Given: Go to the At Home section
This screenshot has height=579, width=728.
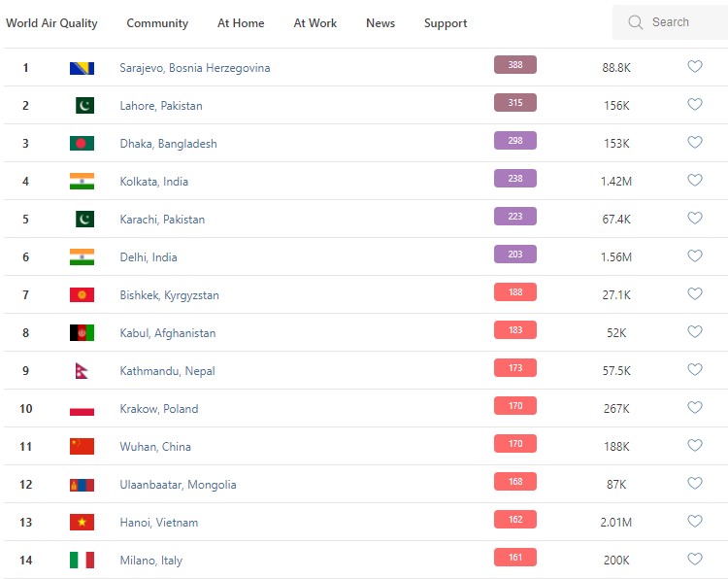Looking at the screenshot, I should (241, 23).
